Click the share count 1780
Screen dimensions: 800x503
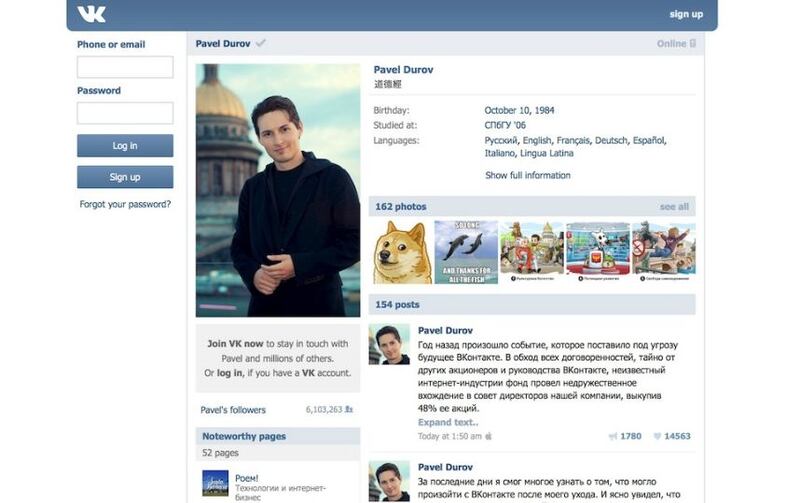(631, 436)
